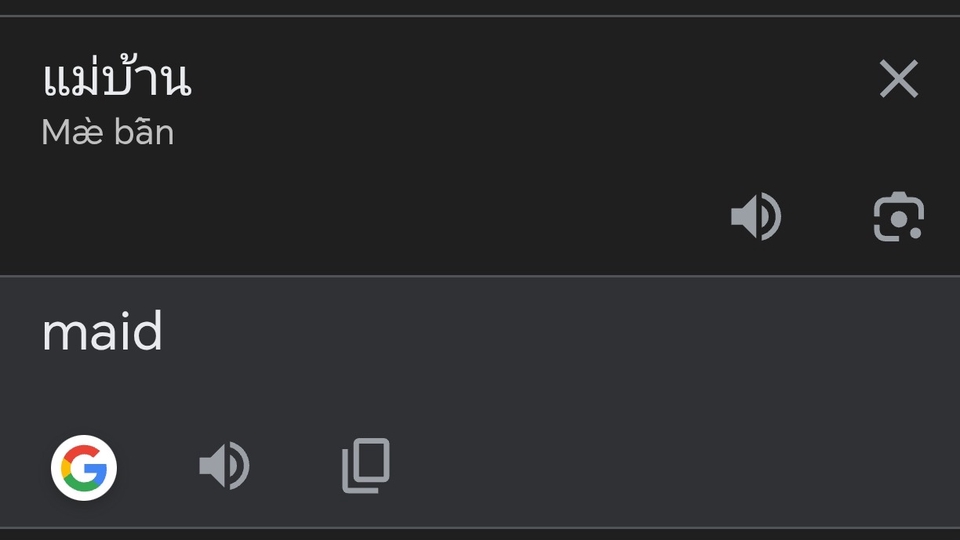Clear the source text with X
Screen dimensions: 960x540
point(898,78)
